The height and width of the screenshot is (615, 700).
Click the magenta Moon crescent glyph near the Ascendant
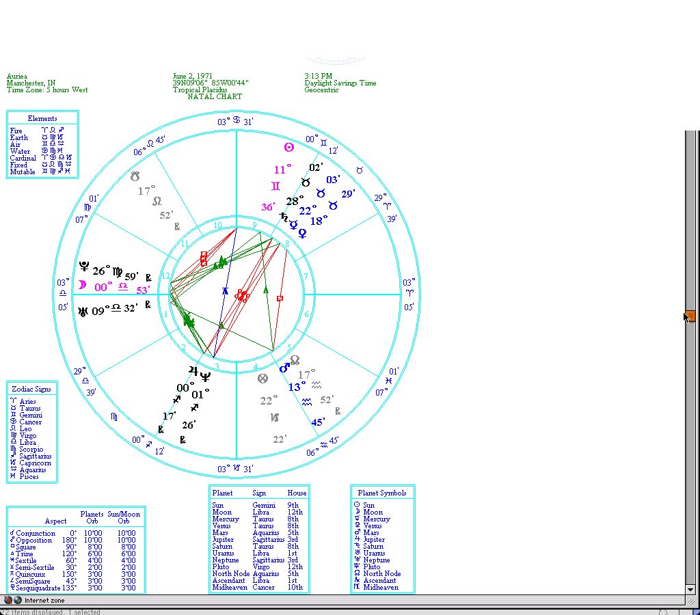point(82,284)
